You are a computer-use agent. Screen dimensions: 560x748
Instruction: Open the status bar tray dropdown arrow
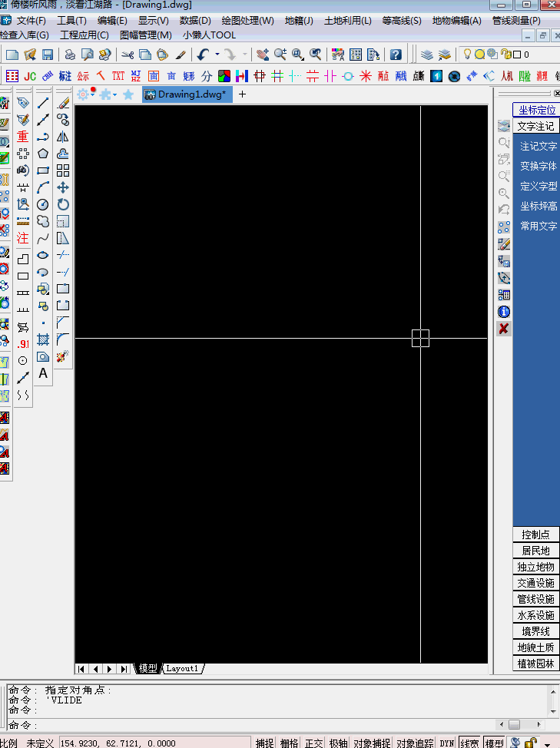click(x=548, y=743)
